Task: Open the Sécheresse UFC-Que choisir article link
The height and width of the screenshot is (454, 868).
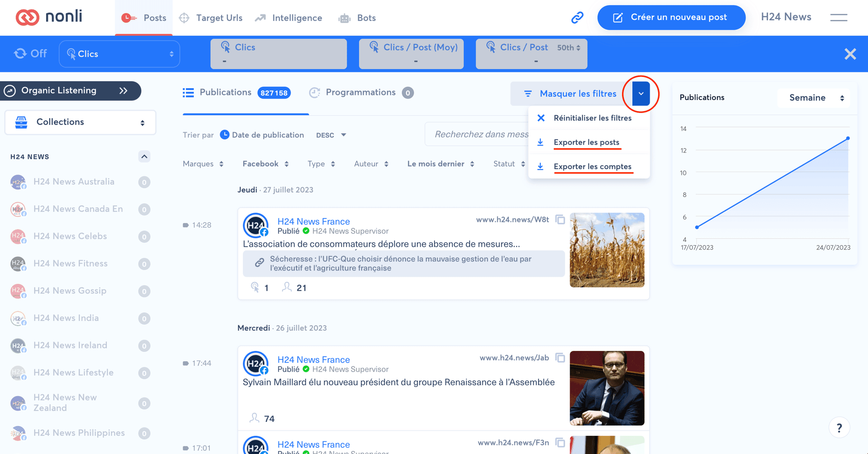Action: click(404, 263)
